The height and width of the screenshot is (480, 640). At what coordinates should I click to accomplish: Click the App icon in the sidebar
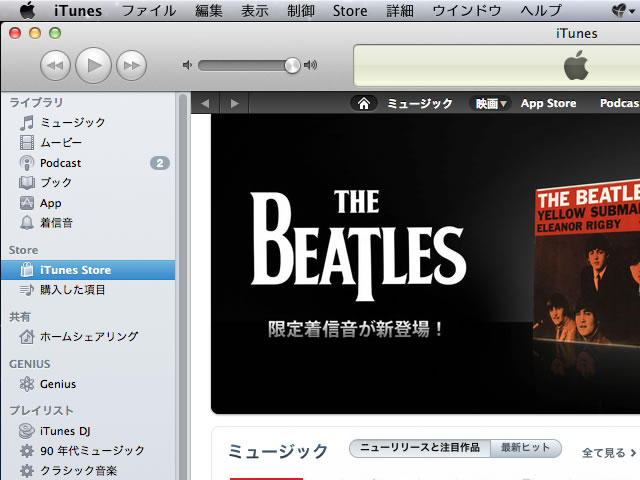pos(27,203)
